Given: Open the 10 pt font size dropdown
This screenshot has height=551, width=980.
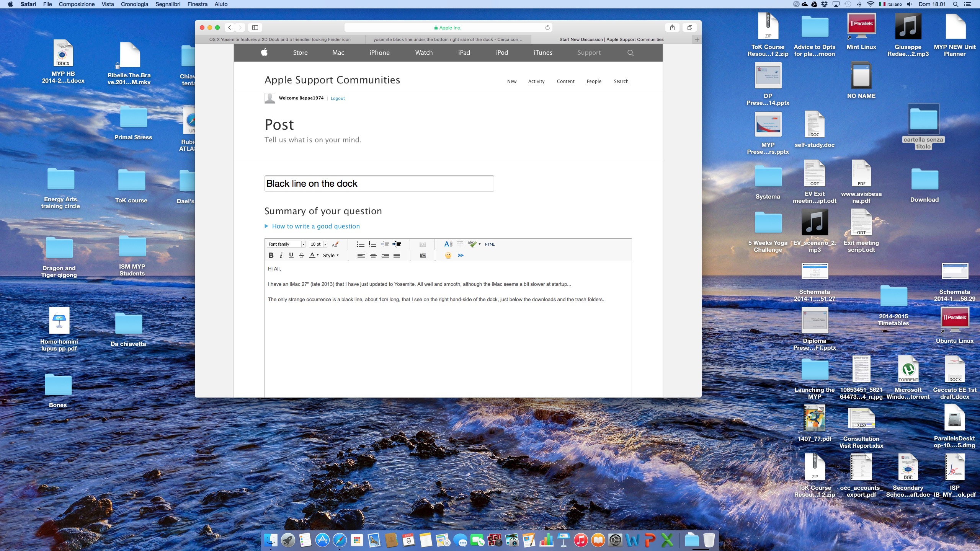Looking at the screenshot, I should (x=318, y=244).
